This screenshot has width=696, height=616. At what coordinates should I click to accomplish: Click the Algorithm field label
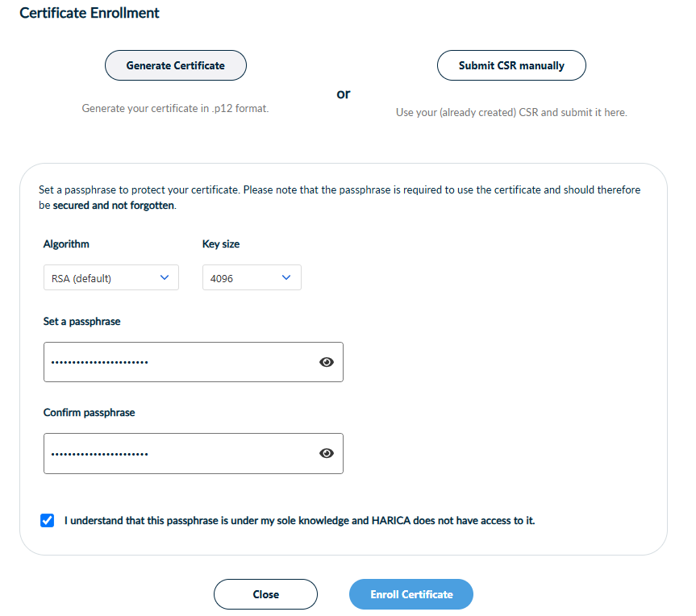click(66, 243)
